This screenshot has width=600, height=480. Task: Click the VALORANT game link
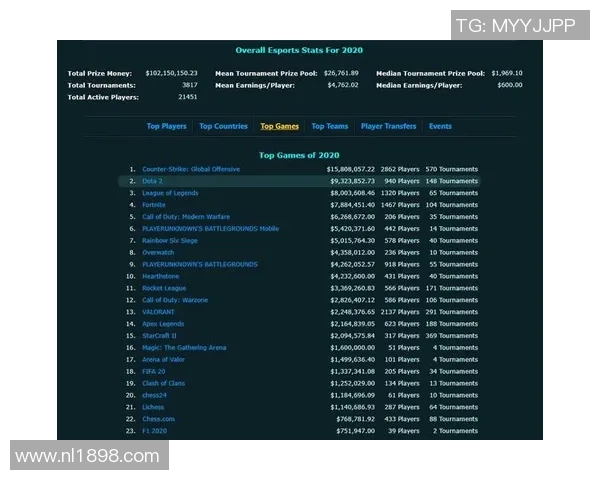158,312
